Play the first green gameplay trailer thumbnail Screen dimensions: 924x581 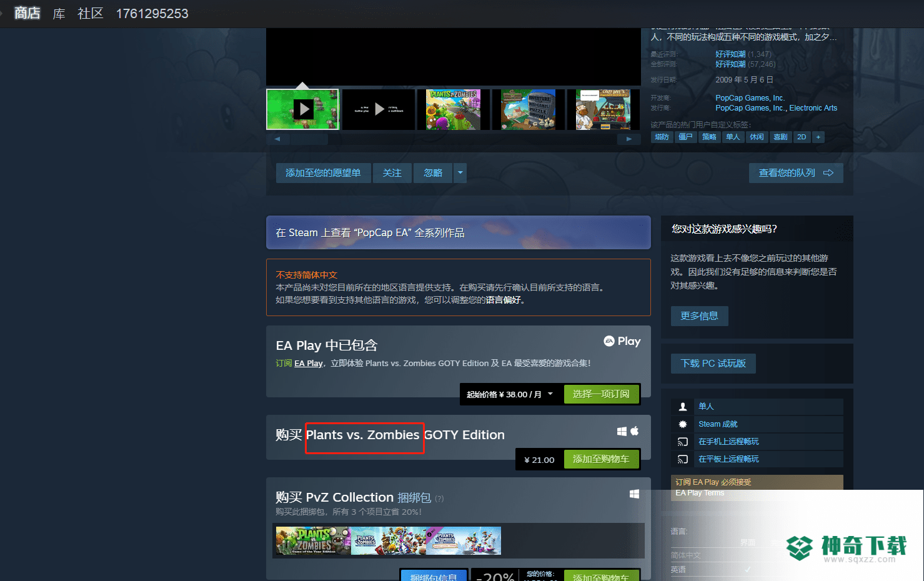(302, 109)
